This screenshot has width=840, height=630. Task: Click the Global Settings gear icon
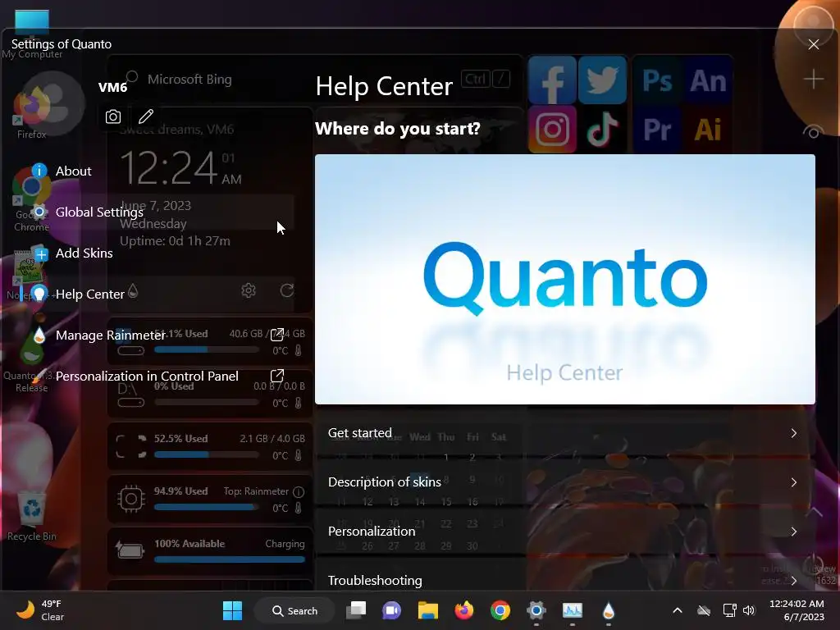(x=39, y=212)
